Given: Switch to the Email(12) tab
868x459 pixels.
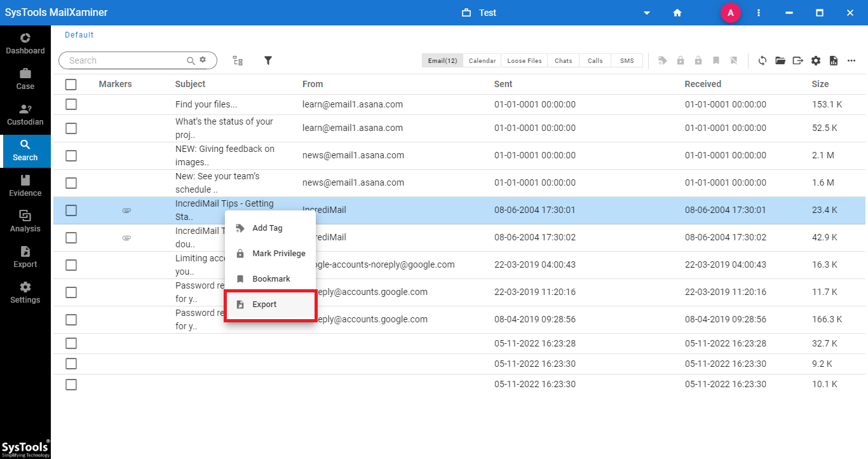Looking at the screenshot, I should click(442, 60).
